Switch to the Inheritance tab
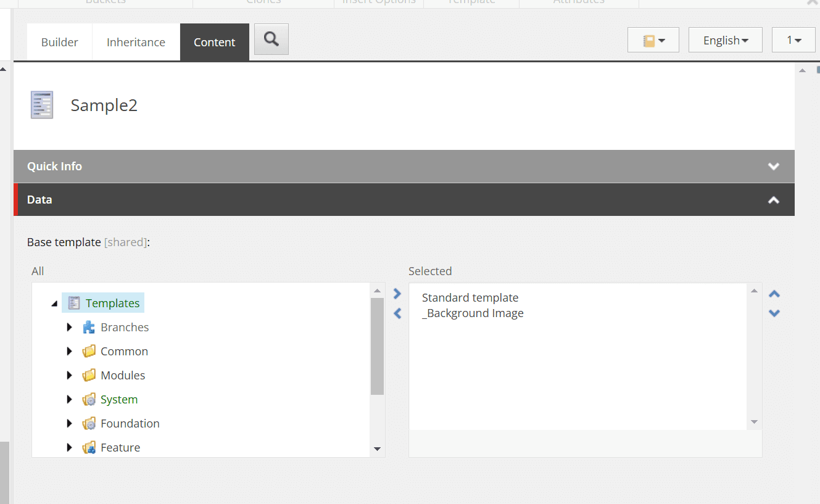Viewport: 820px width, 504px height. (136, 42)
